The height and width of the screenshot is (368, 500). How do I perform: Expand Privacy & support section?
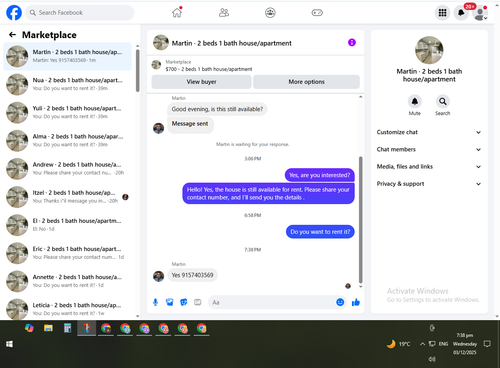[429, 184]
